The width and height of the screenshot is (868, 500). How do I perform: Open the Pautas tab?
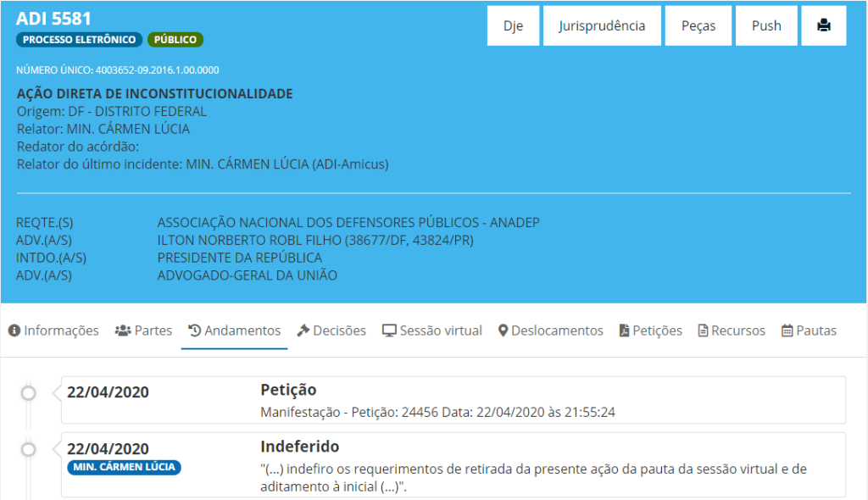[x=809, y=331]
